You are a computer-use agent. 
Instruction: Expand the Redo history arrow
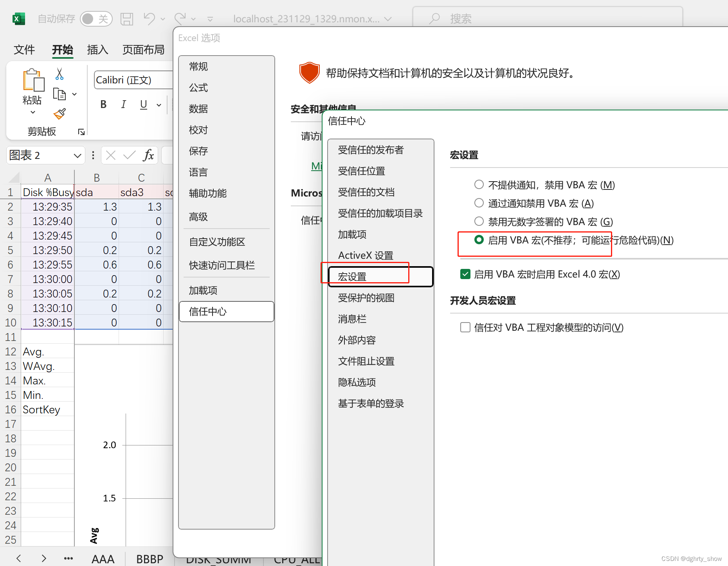tap(193, 19)
